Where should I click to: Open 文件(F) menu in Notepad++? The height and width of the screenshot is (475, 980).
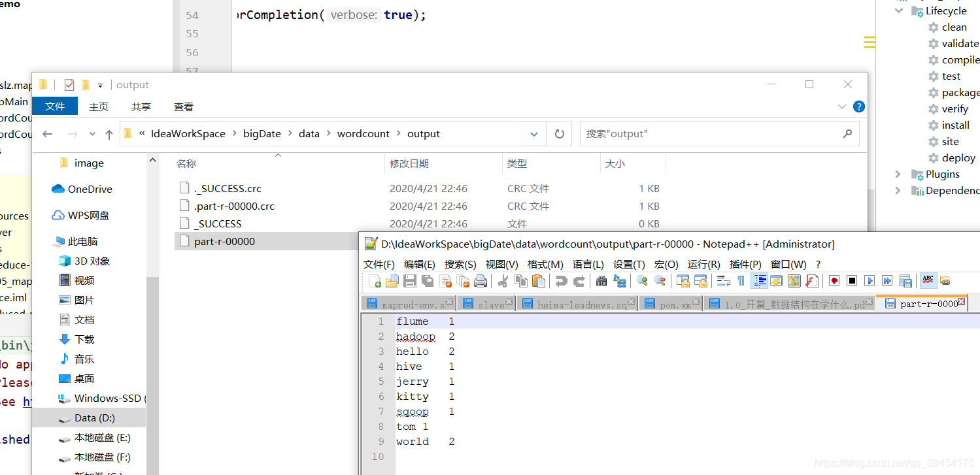[379, 264]
